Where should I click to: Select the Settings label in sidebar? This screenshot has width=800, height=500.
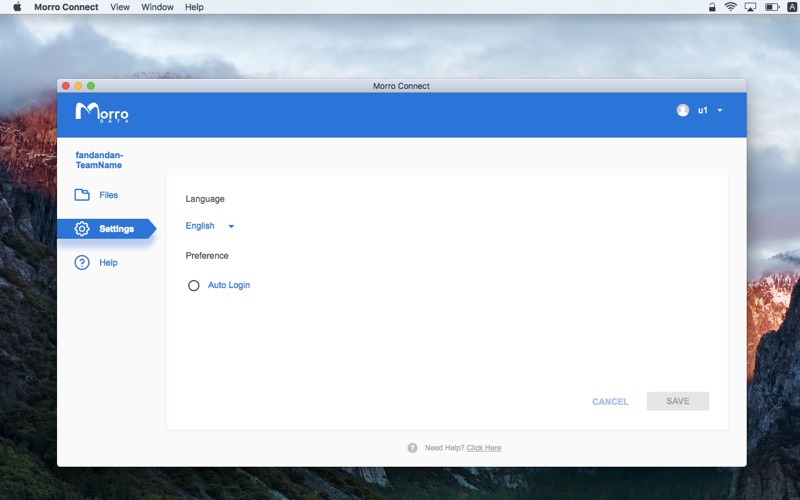[x=116, y=229]
